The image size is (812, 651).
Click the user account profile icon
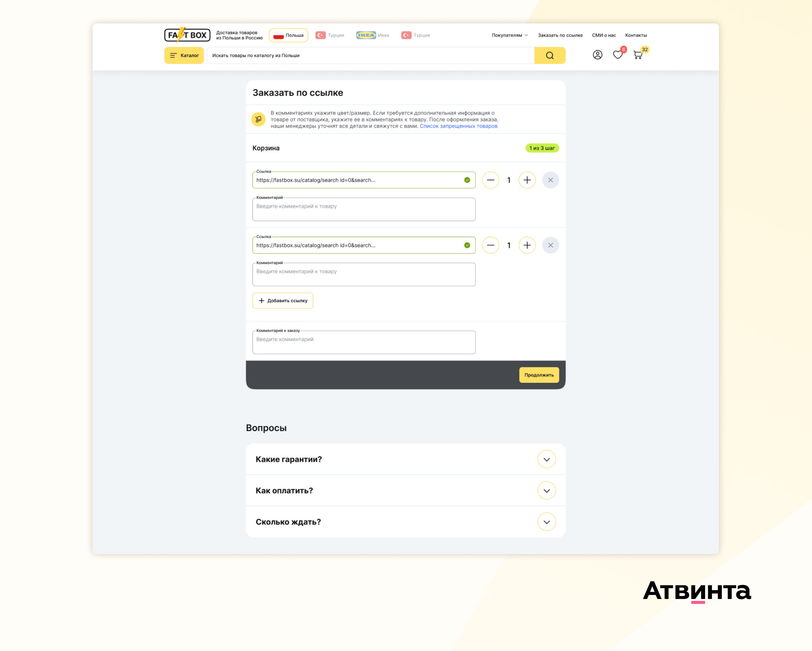coord(597,55)
